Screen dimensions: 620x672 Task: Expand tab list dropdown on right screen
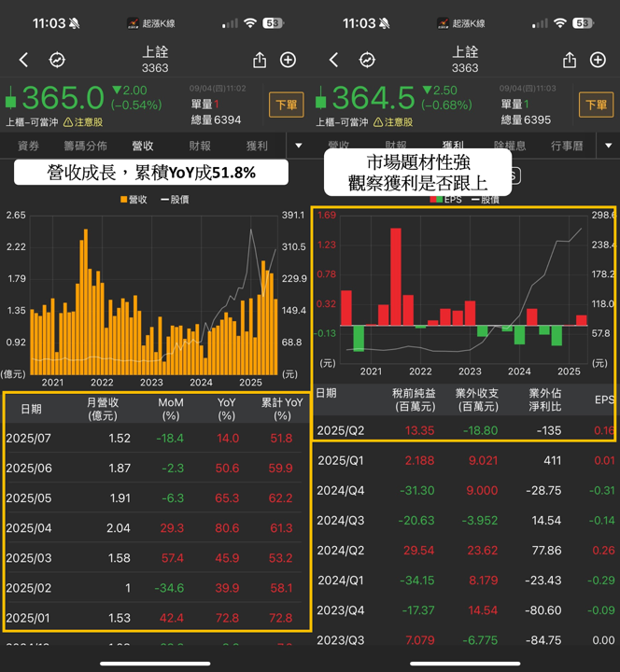pos(609,146)
